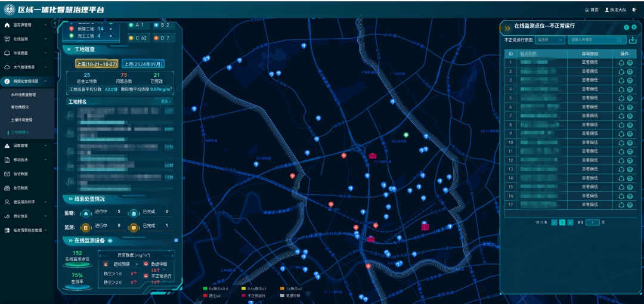
Task: Click the second operation icon in row 1
Action: [630, 62]
